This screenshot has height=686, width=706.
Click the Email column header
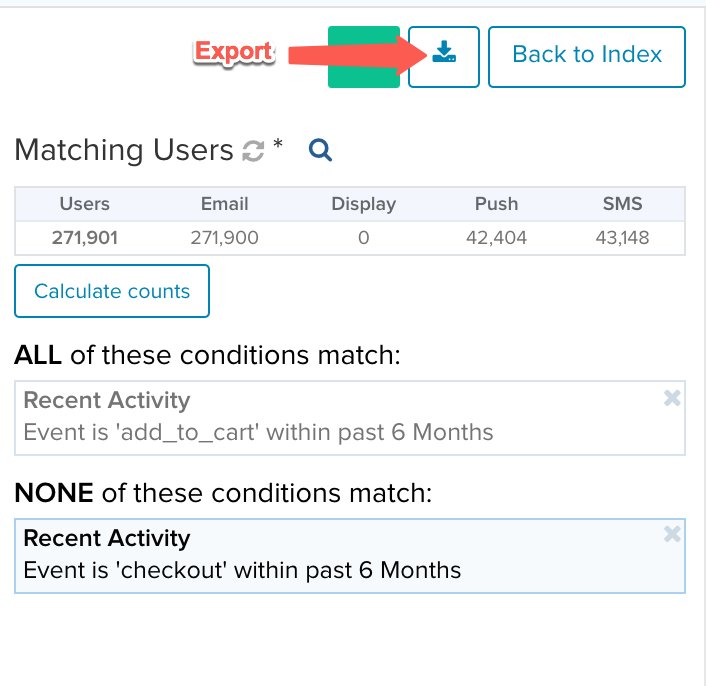coord(224,204)
